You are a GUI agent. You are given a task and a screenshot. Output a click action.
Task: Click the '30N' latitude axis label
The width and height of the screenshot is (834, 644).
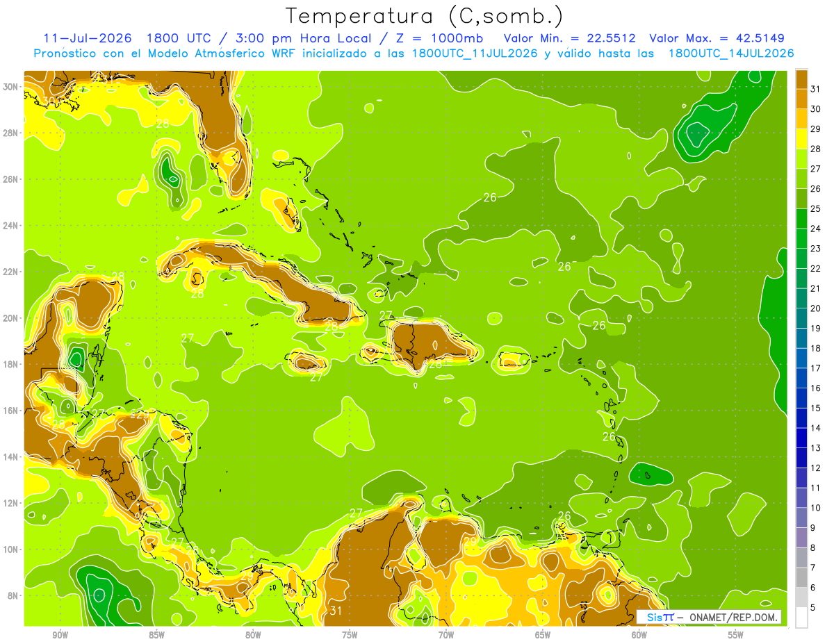[11, 87]
